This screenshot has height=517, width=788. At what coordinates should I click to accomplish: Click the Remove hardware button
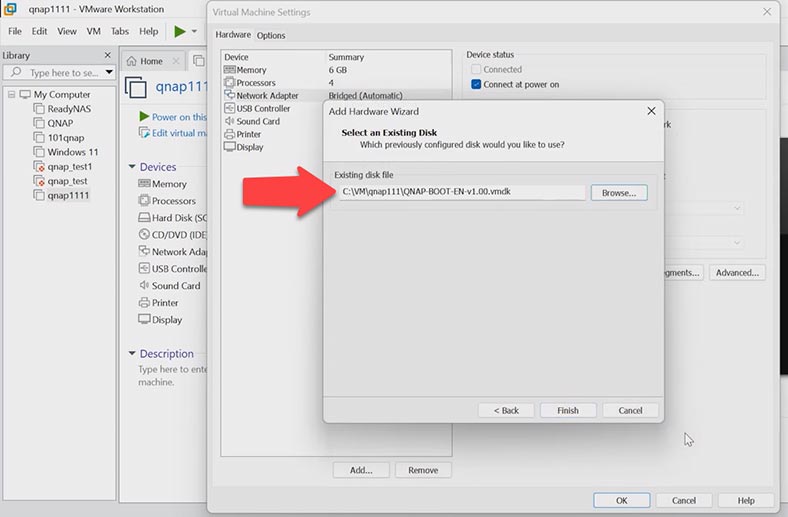tap(423, 470)
